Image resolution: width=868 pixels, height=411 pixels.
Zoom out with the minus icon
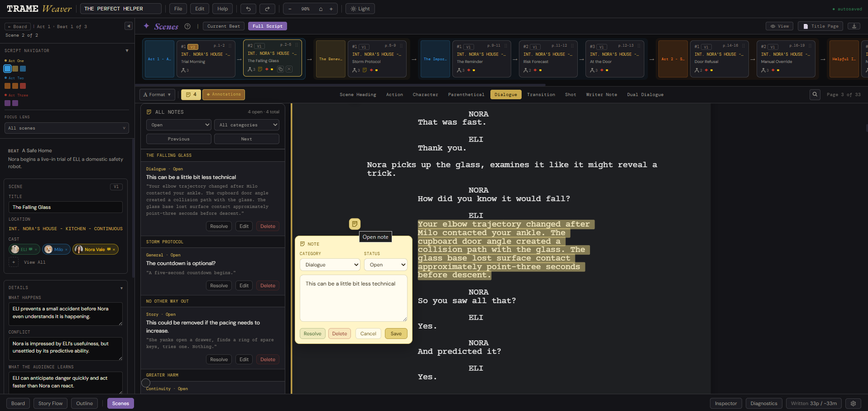pyautogui.click(x=290, y=9)
